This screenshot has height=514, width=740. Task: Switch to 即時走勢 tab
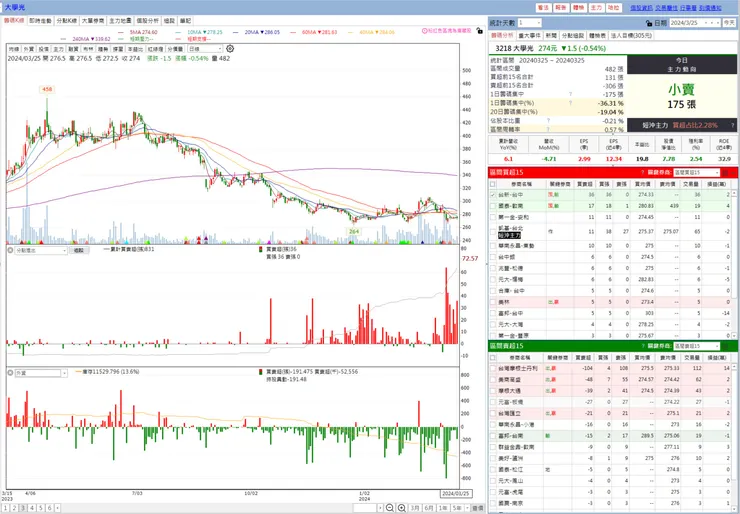[x=40, y=21]
